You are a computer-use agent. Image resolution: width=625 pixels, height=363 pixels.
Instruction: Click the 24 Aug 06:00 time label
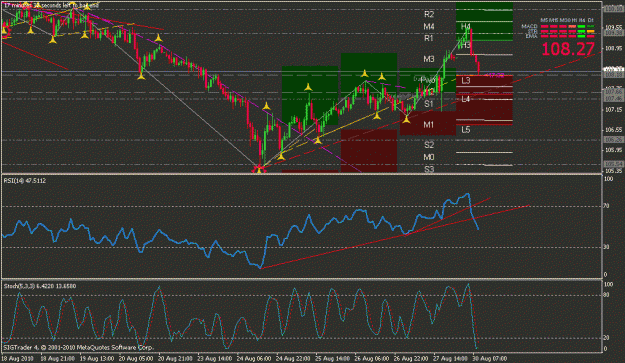[254, 359]
